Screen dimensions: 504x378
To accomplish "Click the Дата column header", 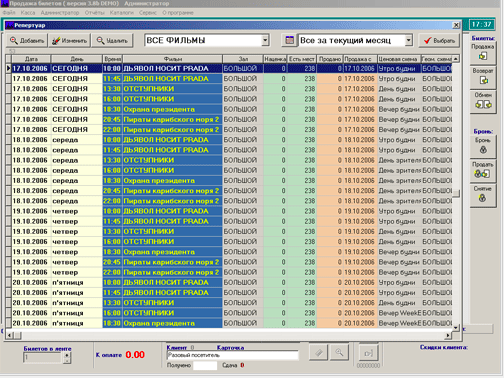I will pyautogui.click(x=31, y=59).
